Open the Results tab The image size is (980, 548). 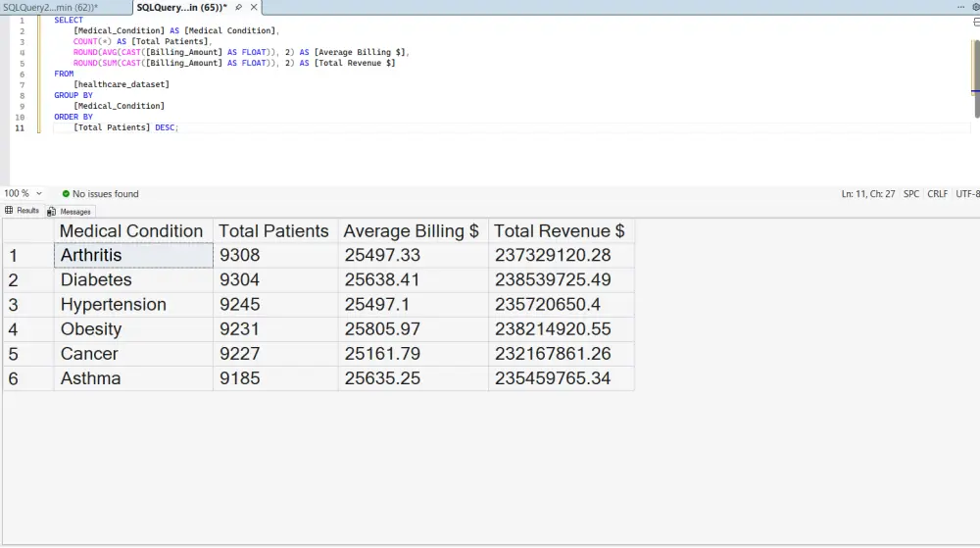(23, 211)
